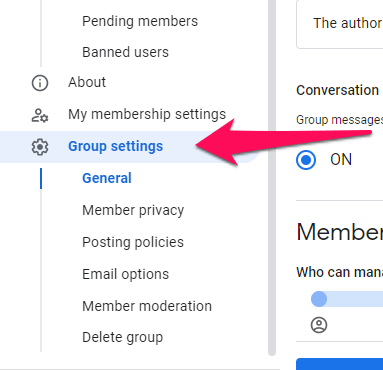The width and height of the screenshot is (383, 370).
Task: Open the About section
Action: 87,82
